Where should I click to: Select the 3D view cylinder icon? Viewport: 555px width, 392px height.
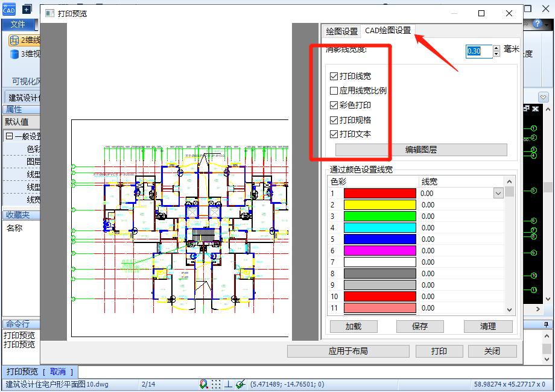(x=14, y=54)
